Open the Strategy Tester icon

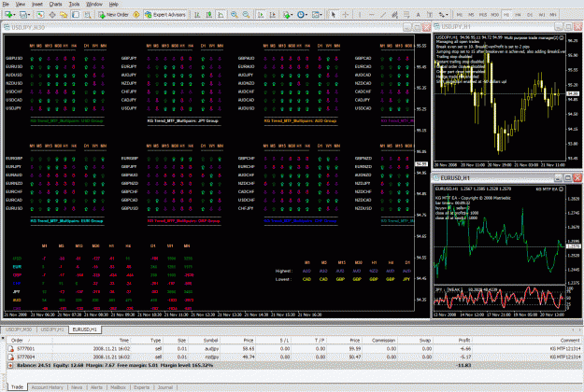[x=87, y=15]
